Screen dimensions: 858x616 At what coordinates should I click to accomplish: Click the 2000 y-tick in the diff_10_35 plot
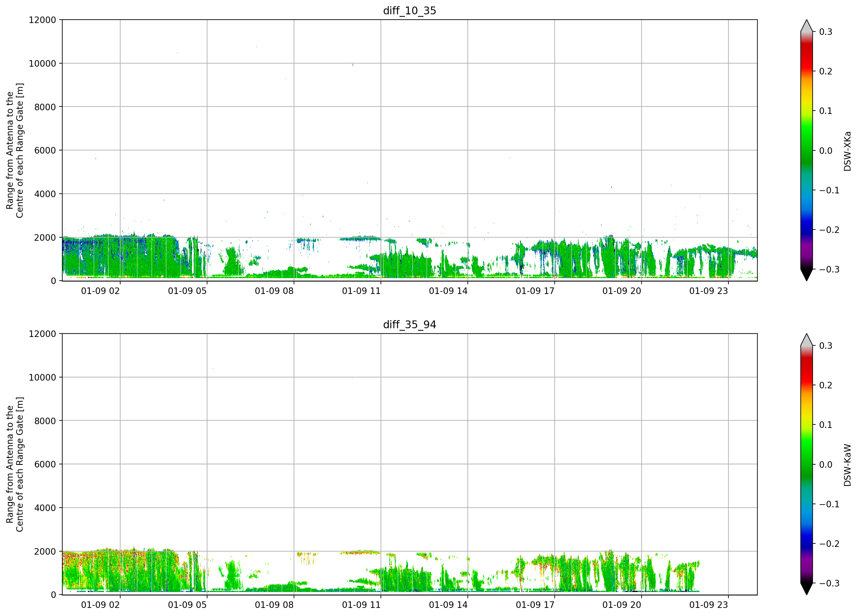click(x=45, y=238)
